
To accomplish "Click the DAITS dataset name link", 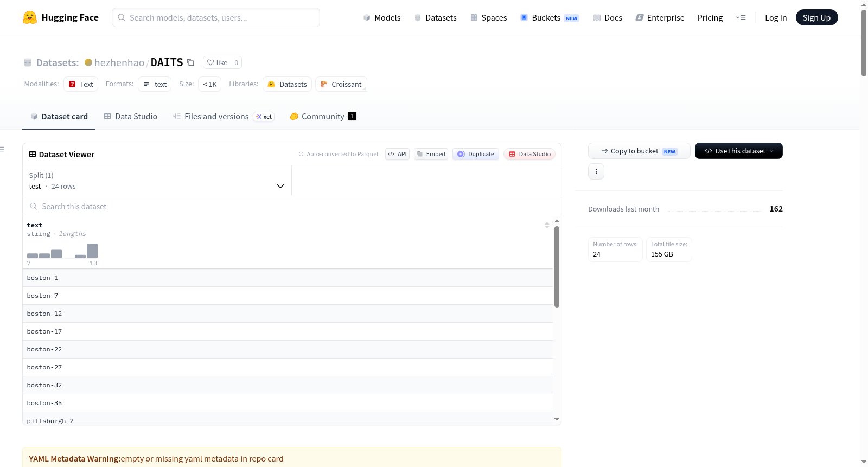I will (167, 62).
